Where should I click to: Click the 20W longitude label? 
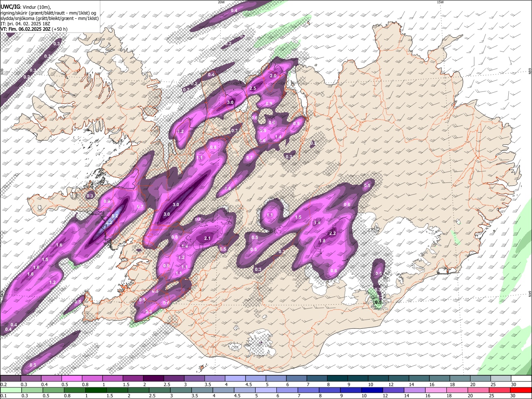point(221,2)
